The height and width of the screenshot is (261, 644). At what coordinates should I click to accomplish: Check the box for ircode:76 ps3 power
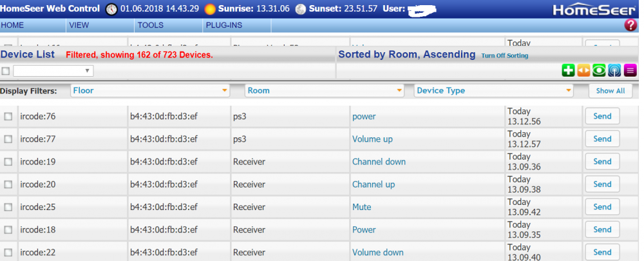pyautogui.click(x=8, y=117)
